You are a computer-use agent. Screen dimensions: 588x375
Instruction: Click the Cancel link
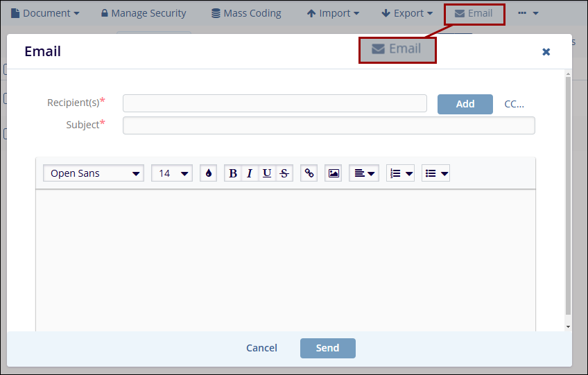(x=261, y=348)
